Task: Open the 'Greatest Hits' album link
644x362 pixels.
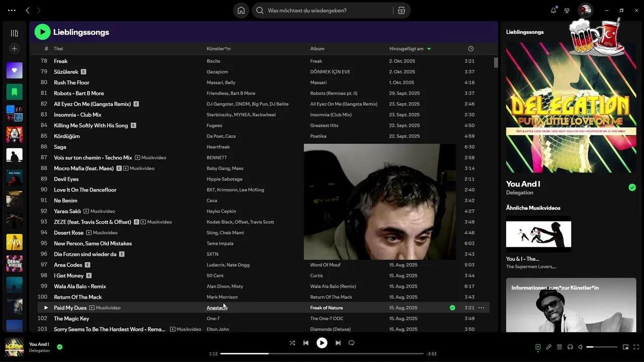Action: [x=324, y=126]
